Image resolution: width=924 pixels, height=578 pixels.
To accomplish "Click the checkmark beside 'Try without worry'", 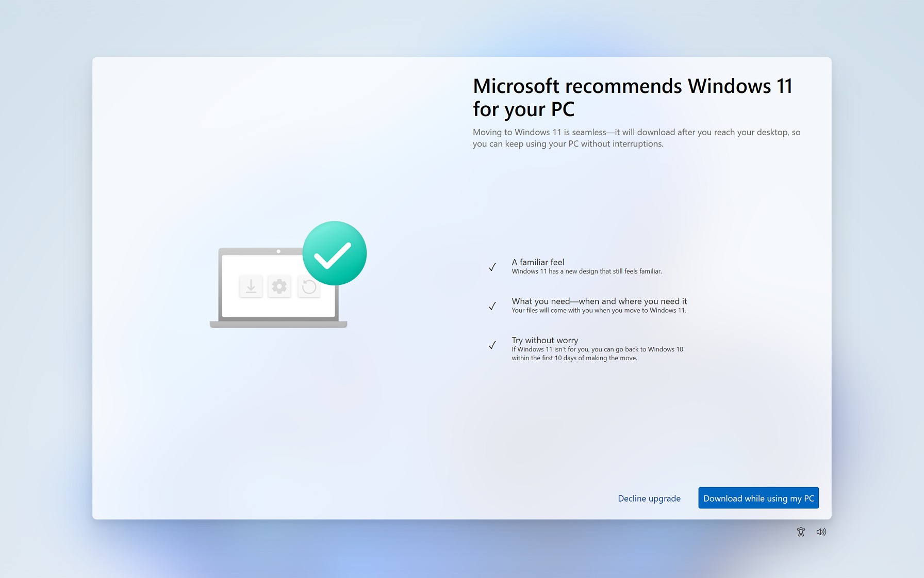I will coord(491,345).
